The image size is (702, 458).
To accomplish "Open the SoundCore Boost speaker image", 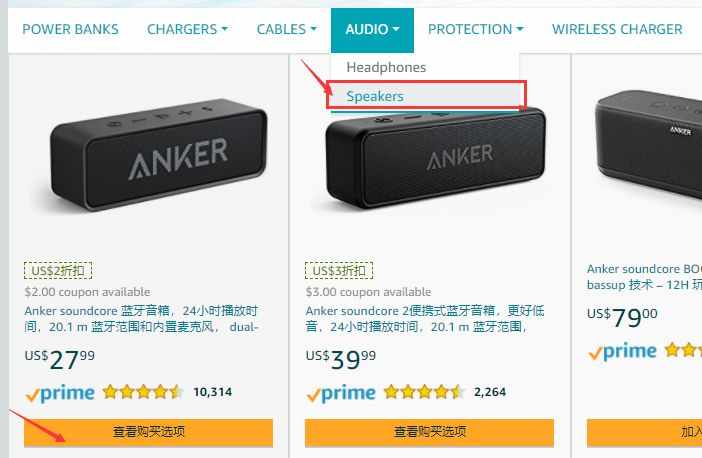I will click(648, 143).
